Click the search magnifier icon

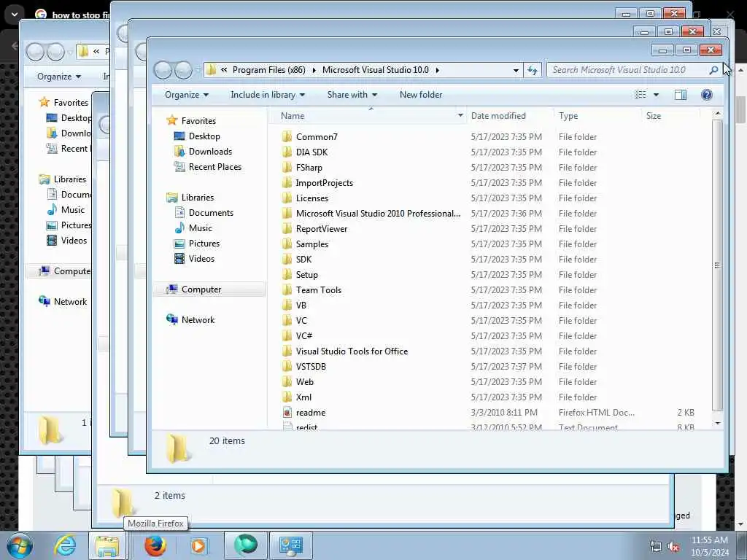(x=713, y=70)
